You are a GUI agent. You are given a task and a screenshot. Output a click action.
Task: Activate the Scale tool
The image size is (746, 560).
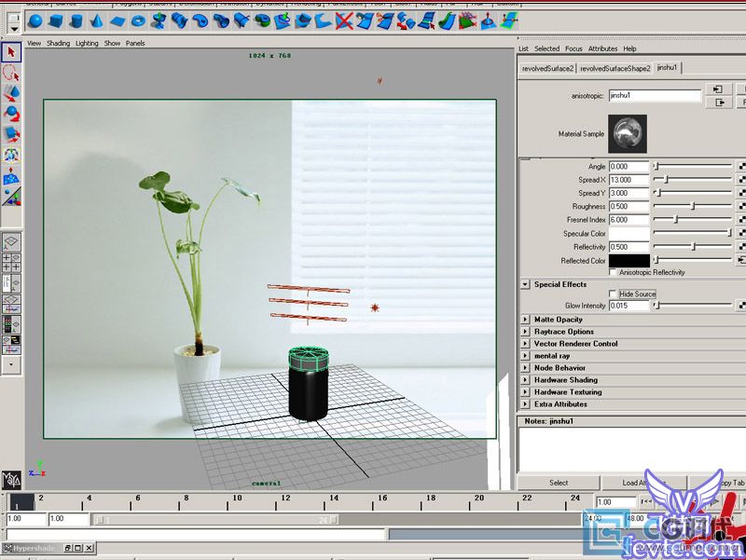click(11, 134)
